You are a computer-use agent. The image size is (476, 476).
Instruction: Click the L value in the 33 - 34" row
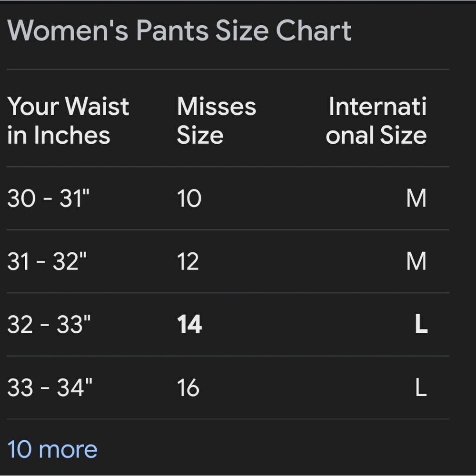(421, 387)
